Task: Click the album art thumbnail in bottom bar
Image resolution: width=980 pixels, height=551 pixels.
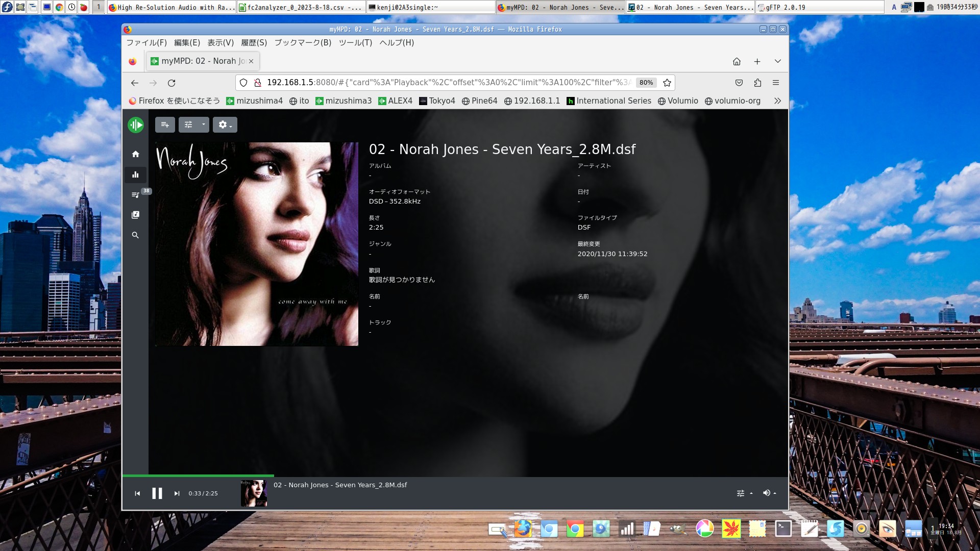Action: click(253, 493)
